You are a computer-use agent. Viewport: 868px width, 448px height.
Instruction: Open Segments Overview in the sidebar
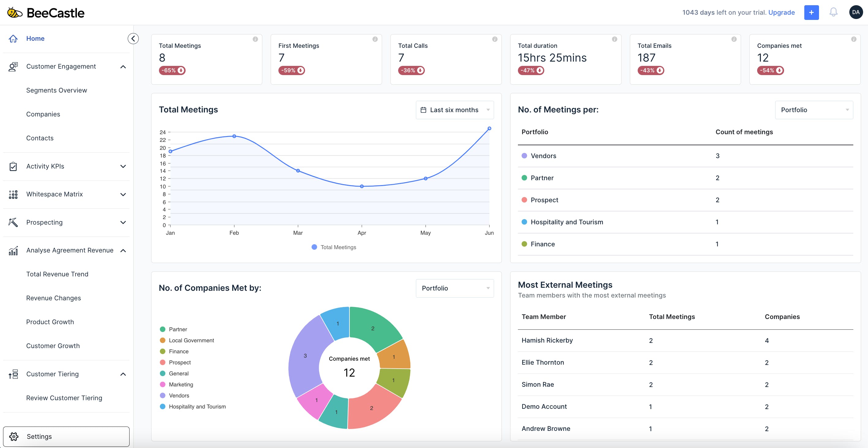point(57,90)
